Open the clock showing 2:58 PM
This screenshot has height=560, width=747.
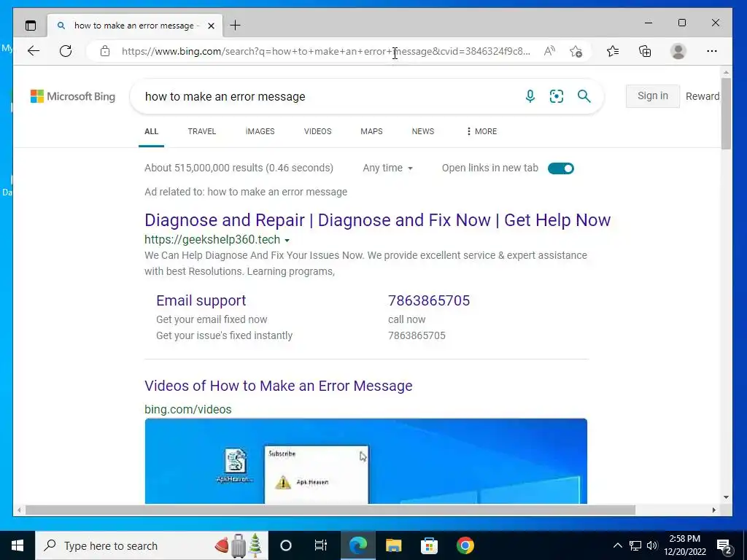(685, 545)
